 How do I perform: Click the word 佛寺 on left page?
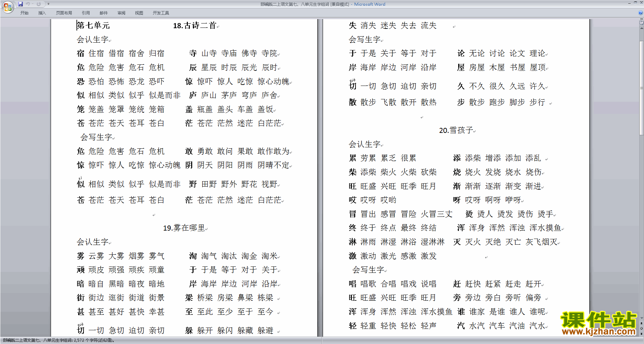click(x=249, y=53)
